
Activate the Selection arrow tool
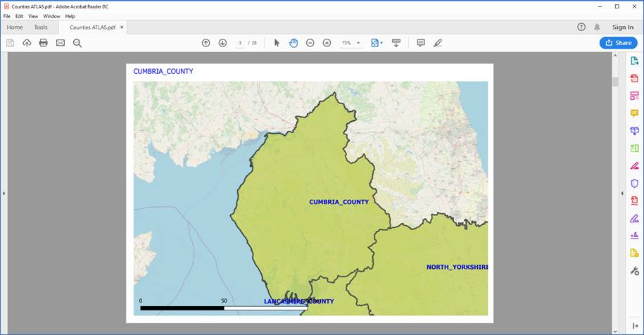pyautogui.click(x=277, y=43)
